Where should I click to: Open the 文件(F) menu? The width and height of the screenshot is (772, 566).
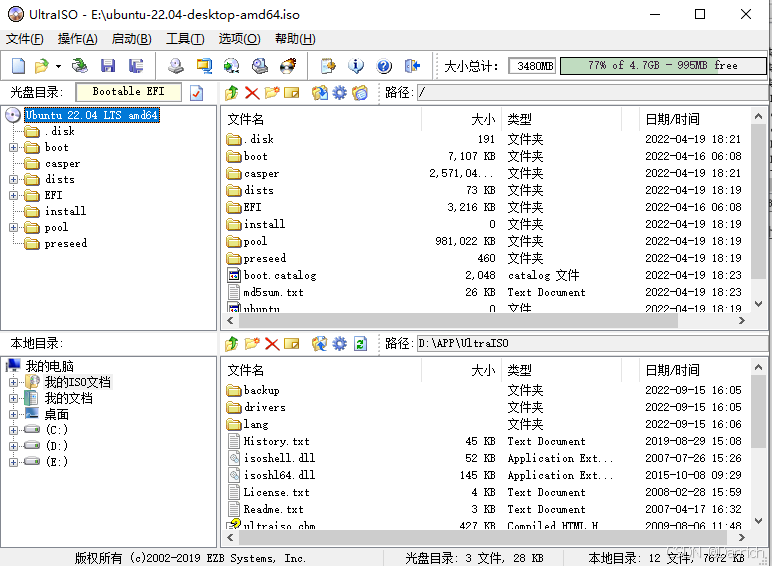tap(25, 38)
